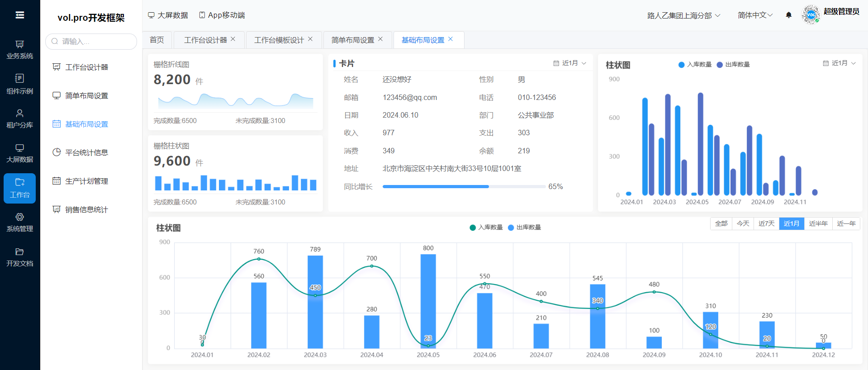Click 超级管理员 user name
This screenshot has width=868, height=370.
(x=841, y=11)
